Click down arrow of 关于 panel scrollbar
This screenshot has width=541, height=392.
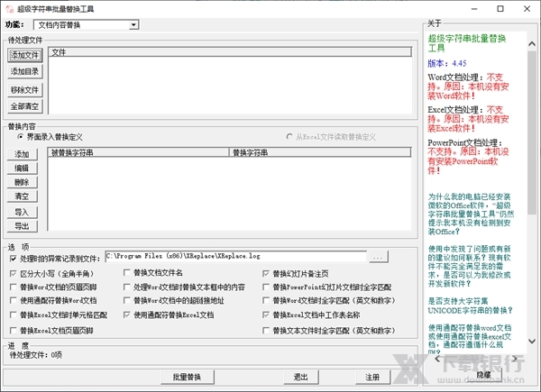click(x=532, y=342)
